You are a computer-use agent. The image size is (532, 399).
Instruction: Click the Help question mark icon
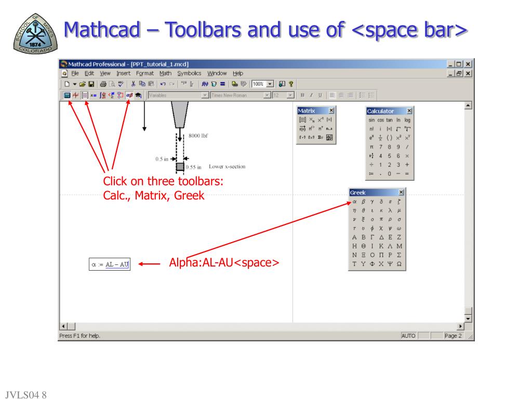point(291,84)
